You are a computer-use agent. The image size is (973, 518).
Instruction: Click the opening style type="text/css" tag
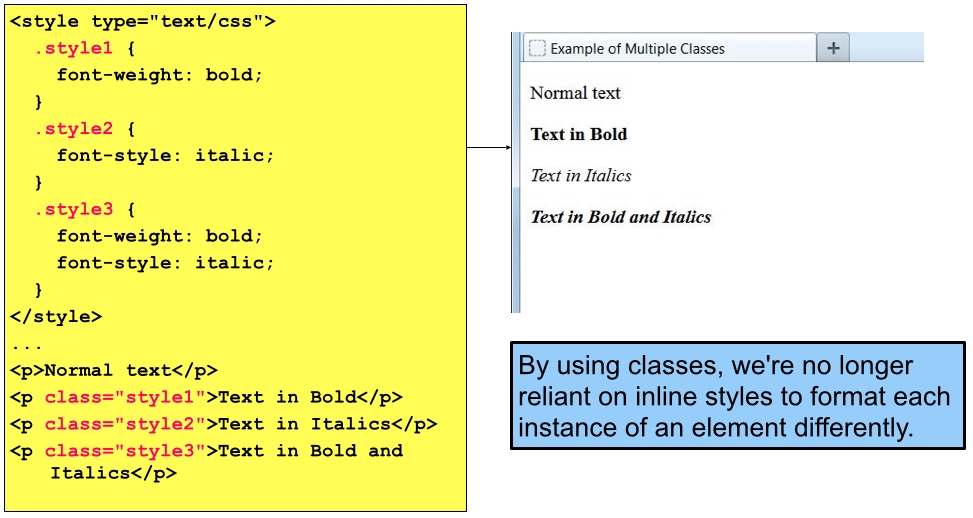(x=143, y=21)
